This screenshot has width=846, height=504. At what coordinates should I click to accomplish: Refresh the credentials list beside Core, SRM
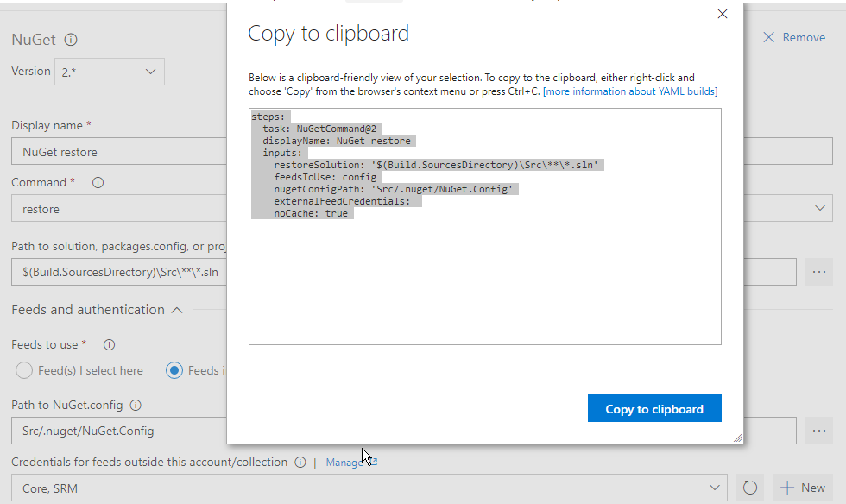pos(749,488)
